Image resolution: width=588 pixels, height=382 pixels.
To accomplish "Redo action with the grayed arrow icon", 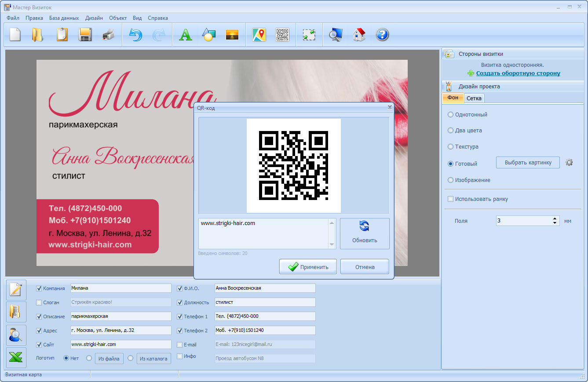I will pyautogui.click(x=159, y=34).
